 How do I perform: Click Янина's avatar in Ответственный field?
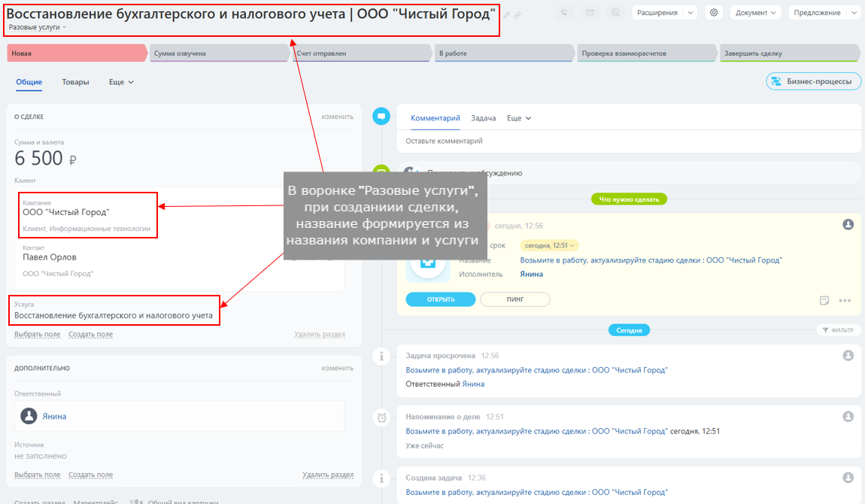coord(29,416)
